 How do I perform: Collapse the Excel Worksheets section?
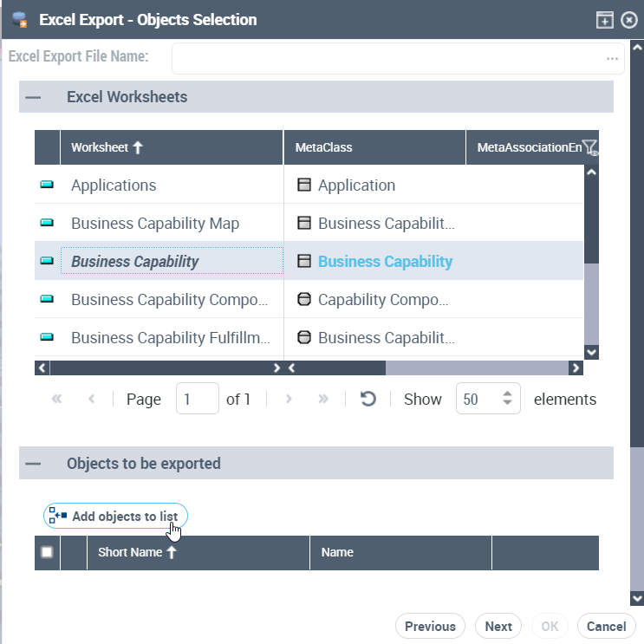coord(33,97)
